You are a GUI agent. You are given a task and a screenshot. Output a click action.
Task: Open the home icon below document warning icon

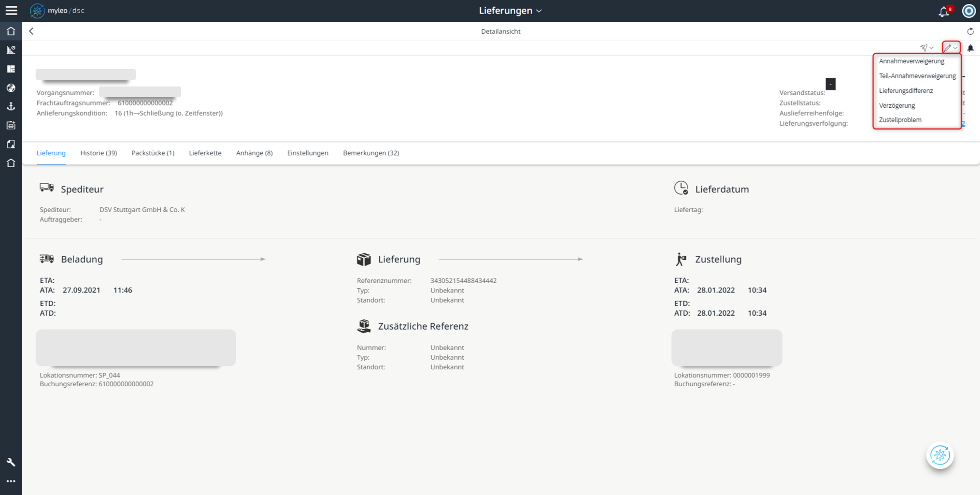tap(11, 163)
